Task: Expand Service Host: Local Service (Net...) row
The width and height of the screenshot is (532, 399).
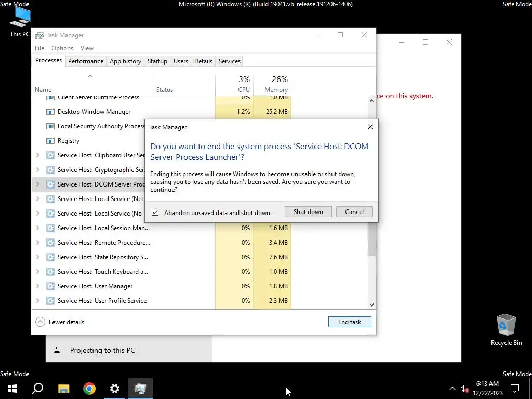Action: (37, 199)
